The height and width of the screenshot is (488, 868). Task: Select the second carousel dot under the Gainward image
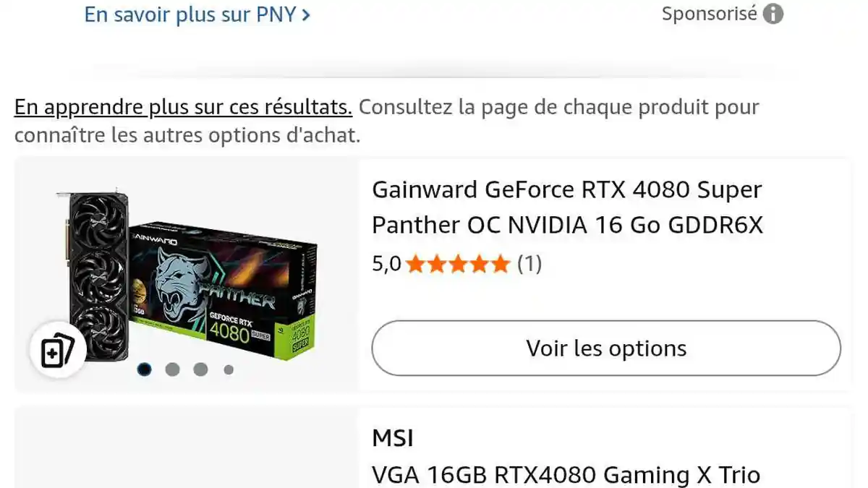[172, 369]
